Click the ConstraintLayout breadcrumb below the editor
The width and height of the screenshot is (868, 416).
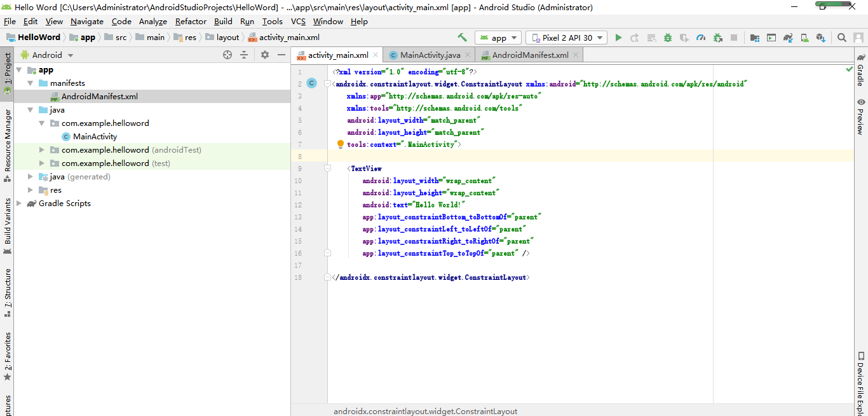point(425,411)
